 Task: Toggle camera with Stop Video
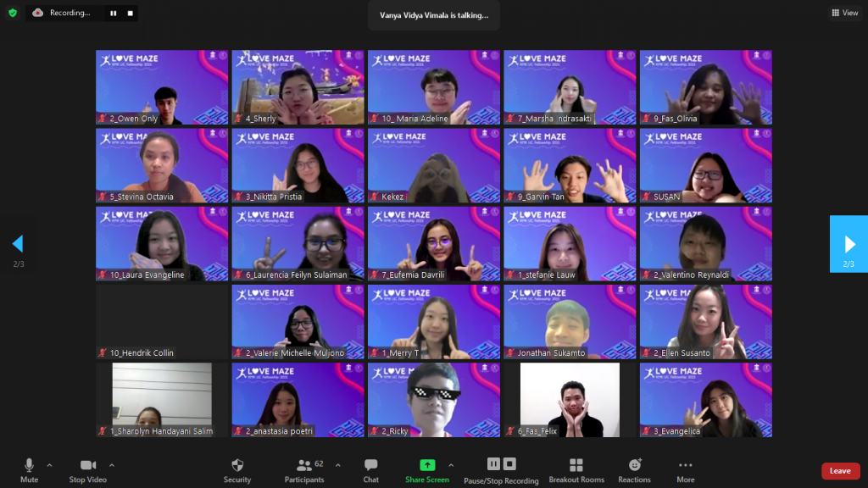pyautogui.click(x=88, y=470)
